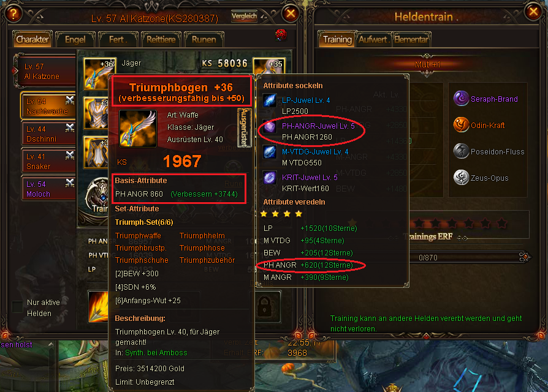Toggle crossed swords on Lv. 54 Nachtwache

tap(70, 100)
